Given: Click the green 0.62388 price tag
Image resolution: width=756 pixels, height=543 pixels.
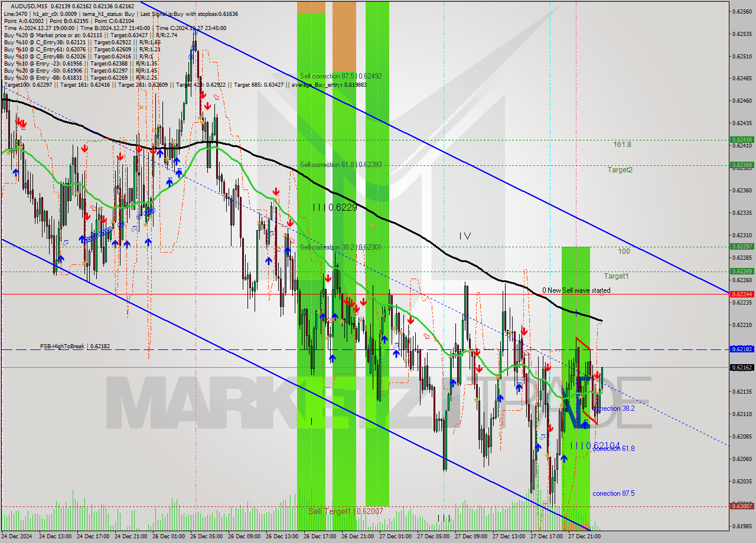Looking at the screenshot, I should pos(742,165).
